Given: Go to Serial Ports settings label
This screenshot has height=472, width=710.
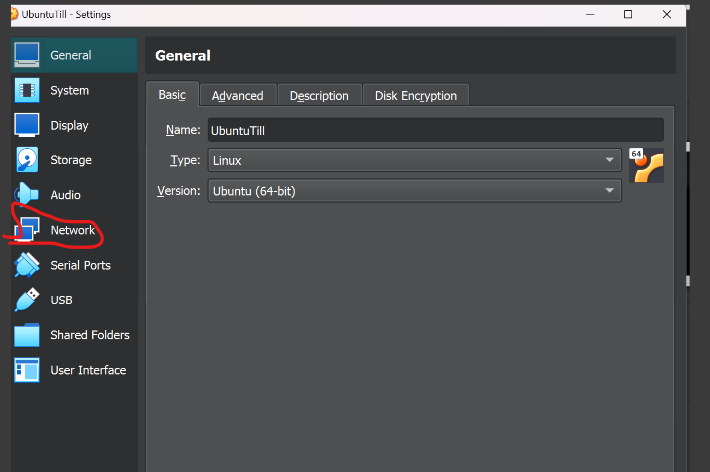Looking at the screenshot, I should pyautogui.click(x=80, y=265).
